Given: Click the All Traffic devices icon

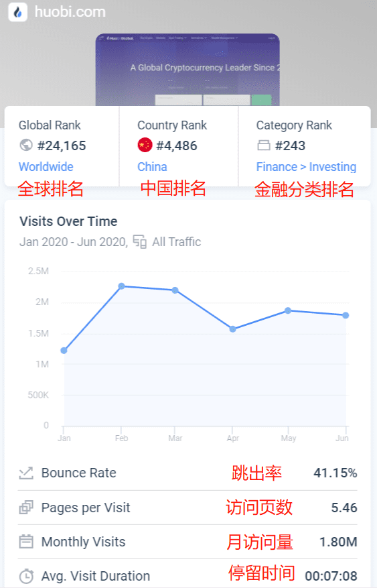Looking at the screenshot, I should [140, 241].
